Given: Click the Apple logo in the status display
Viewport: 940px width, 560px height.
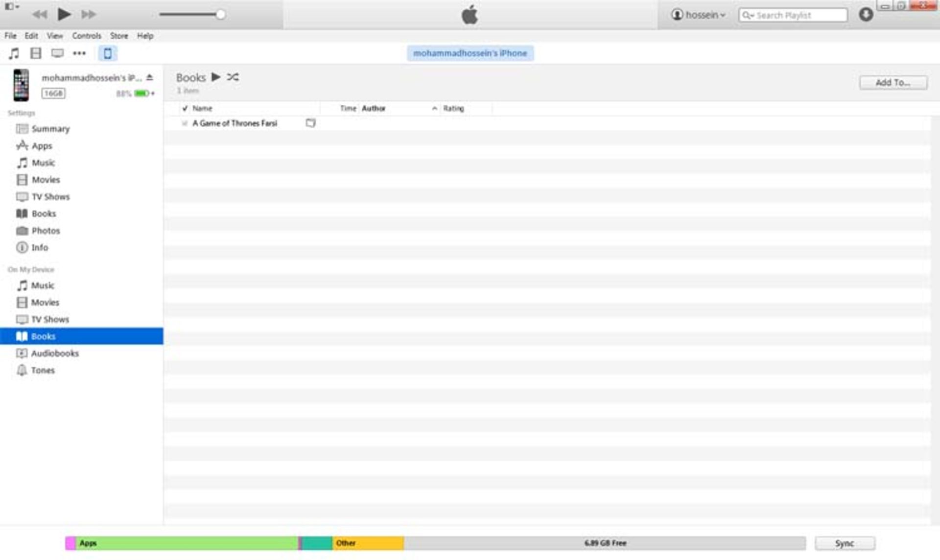Looking at the screenshot, I should [x=470, y=15].
